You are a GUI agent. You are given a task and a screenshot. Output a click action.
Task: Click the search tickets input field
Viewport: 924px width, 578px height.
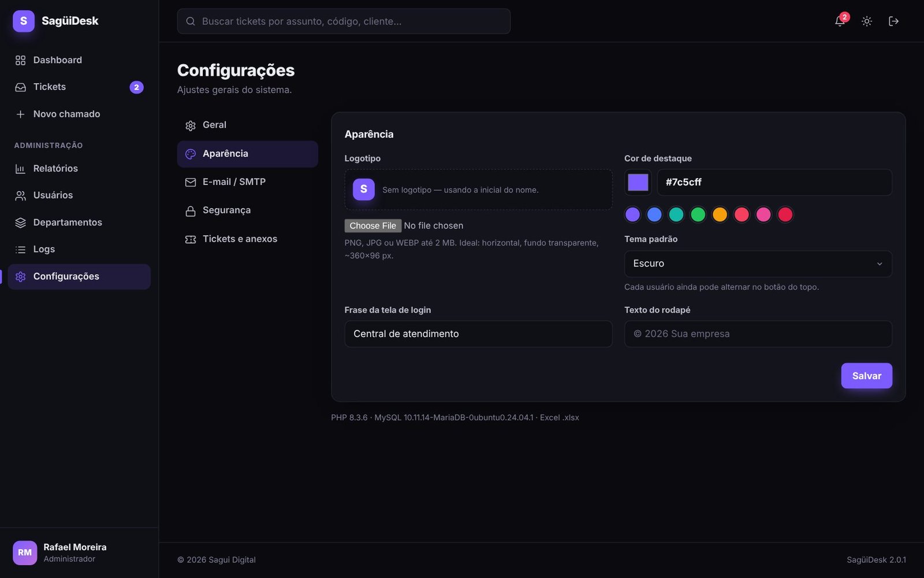344,21
